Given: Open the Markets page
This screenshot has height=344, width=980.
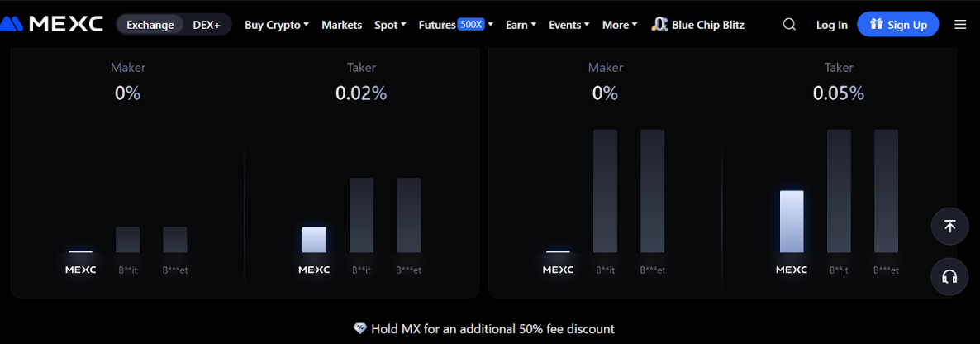Looking at the screenshot, I should tap(342, 25).
